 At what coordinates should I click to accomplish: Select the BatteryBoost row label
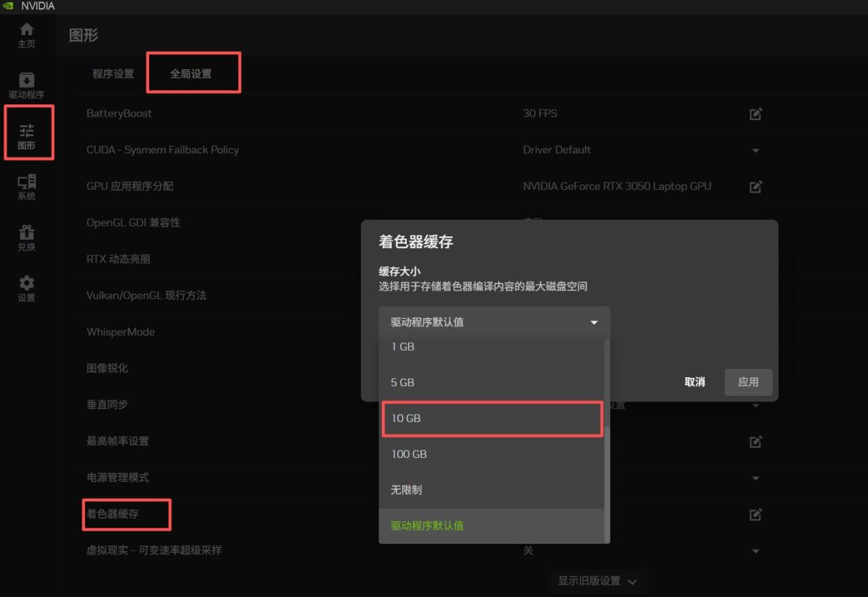click(x=119, y=114)
